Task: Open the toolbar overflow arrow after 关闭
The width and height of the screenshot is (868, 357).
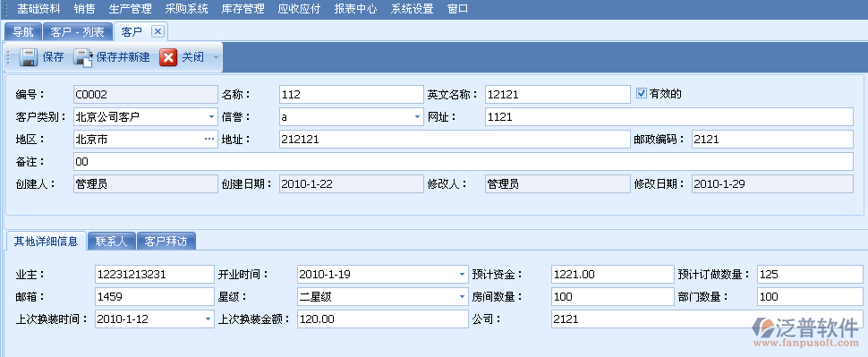Action: click(x=216, y=57)
